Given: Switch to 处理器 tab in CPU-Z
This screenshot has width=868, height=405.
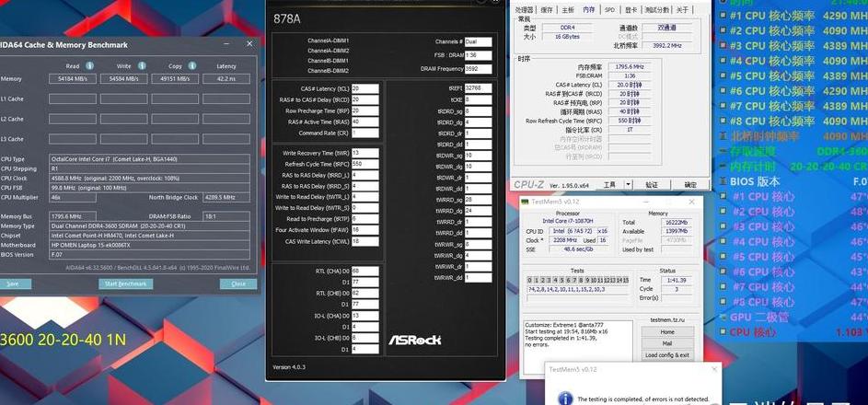Looking at the screenshot, I should click(x=525, y=10).
